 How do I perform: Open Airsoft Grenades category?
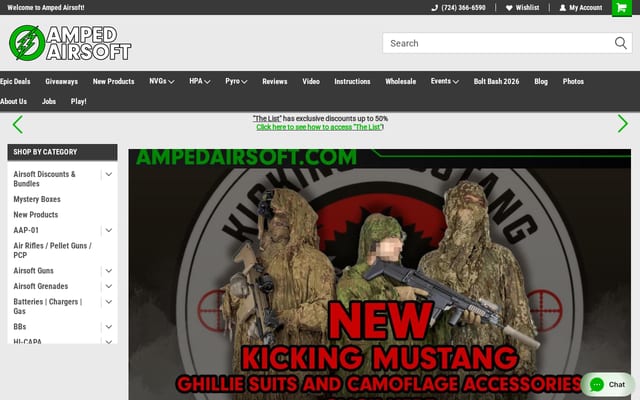(x=40, y=286)
